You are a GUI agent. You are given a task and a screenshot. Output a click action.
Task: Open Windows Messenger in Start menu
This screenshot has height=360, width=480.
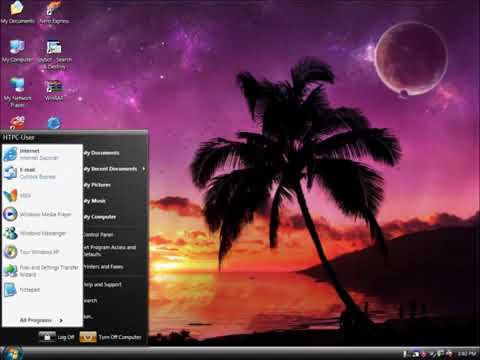[x=42, y=233]
